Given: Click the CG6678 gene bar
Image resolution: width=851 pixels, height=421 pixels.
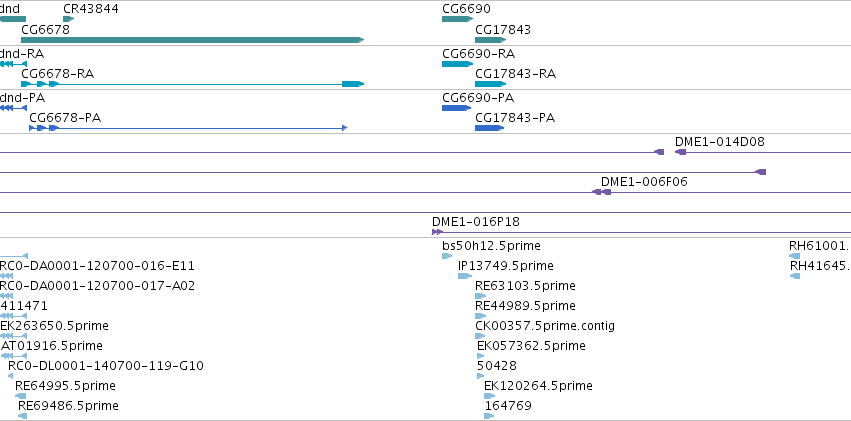Looking at the screenshot, I should tap(192, 40).
